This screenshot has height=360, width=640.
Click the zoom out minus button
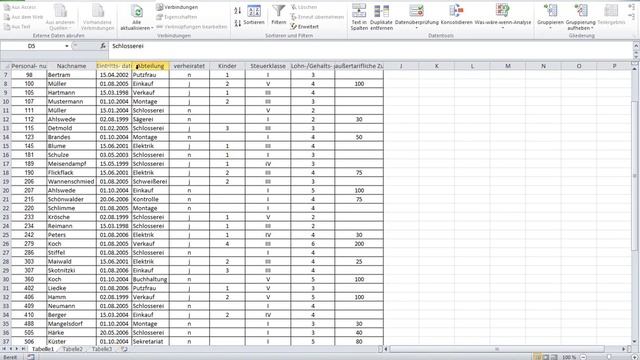point(584,357)
